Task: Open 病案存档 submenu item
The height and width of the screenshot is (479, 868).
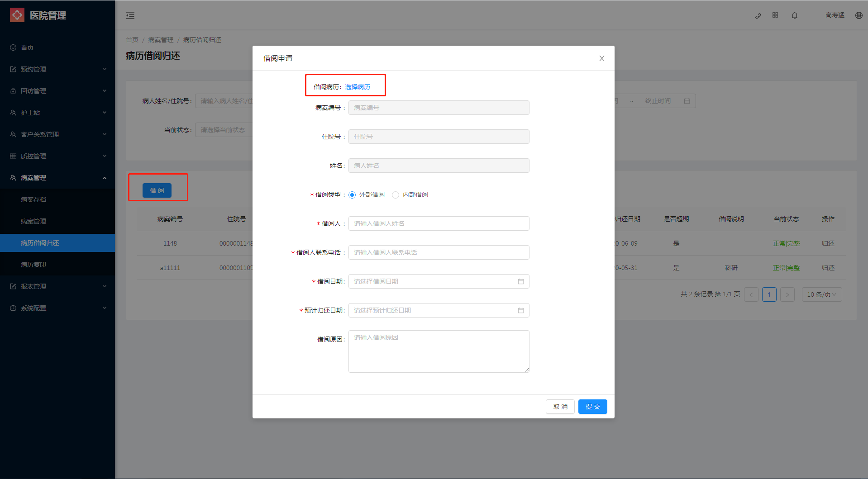Action: 57,199
